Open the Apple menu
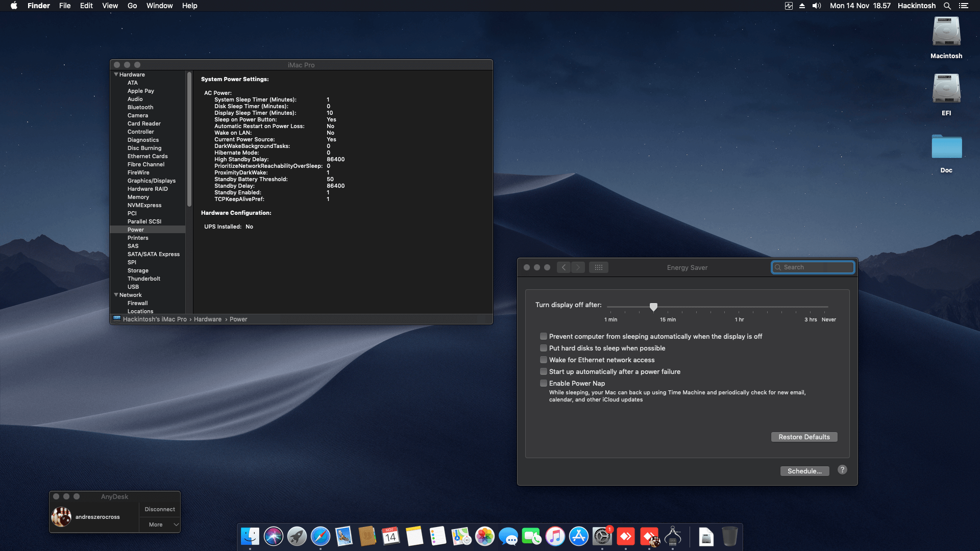Image resolution: width=980 pixels, height=551 pixels. click(x=14, y=6)
